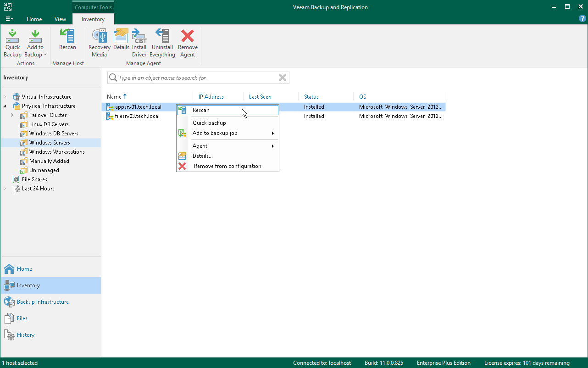Open the main application menu button
Screen dimensions: 588x368
(9, 19)
